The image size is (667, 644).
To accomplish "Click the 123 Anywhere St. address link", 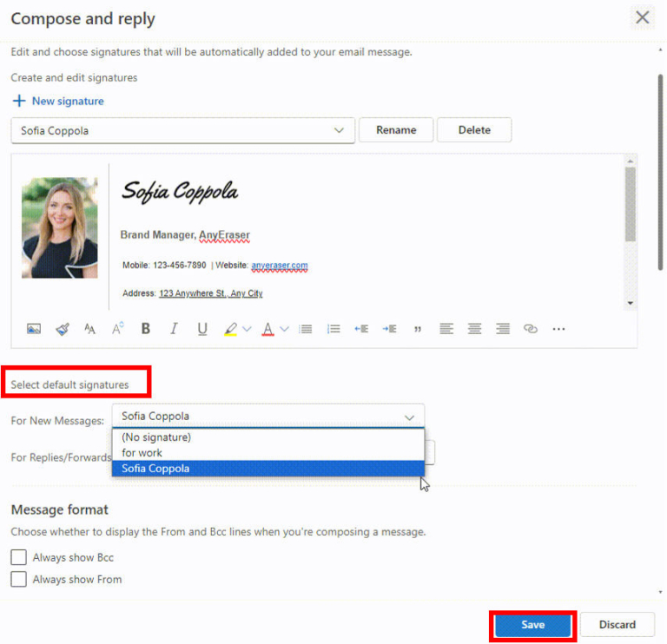I will pyautogui.click(x=211, y=293).
